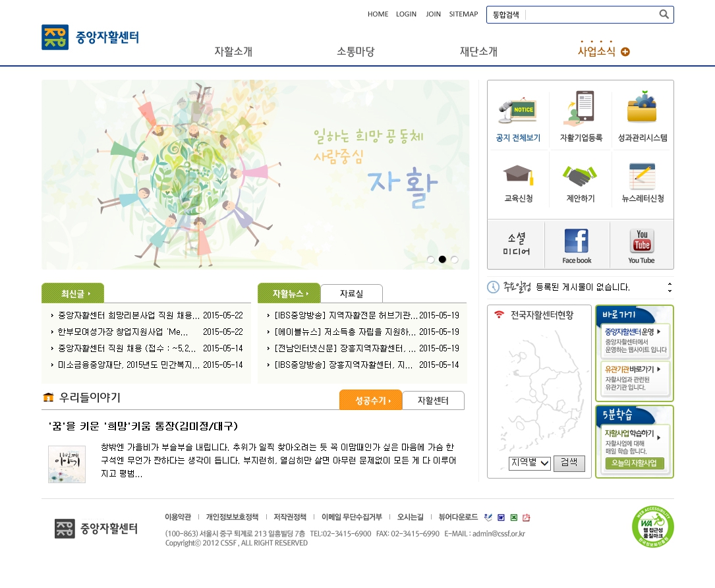The width and height of the screenshot is (715, 588).
Task: Click the 제안하기 handshake icon
Action: [580, 175]
